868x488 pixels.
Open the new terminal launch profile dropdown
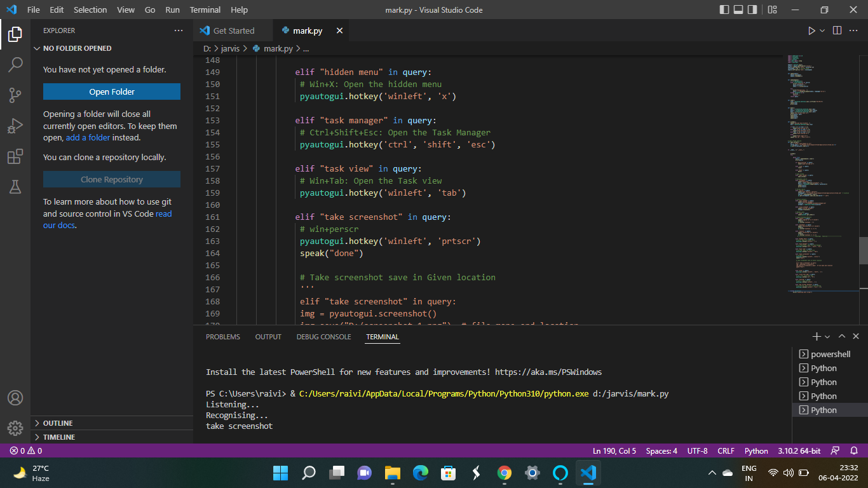click(827, 337)
